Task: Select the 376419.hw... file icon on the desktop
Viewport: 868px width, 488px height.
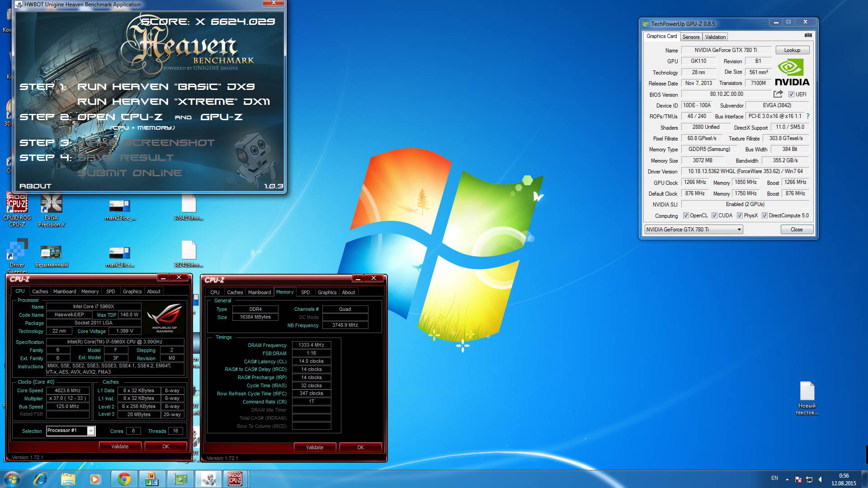Action: pyautogui.click(x=189, y=208)
